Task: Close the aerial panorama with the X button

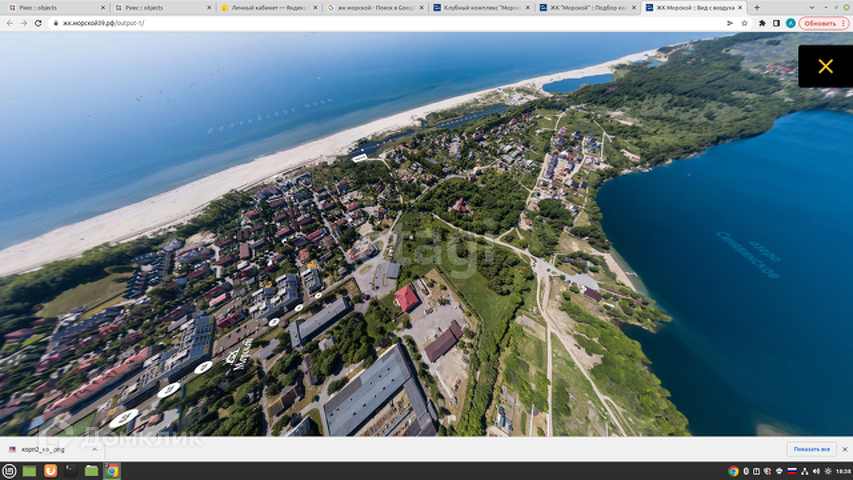Action: pyautogui.click(x=825, y=66)
